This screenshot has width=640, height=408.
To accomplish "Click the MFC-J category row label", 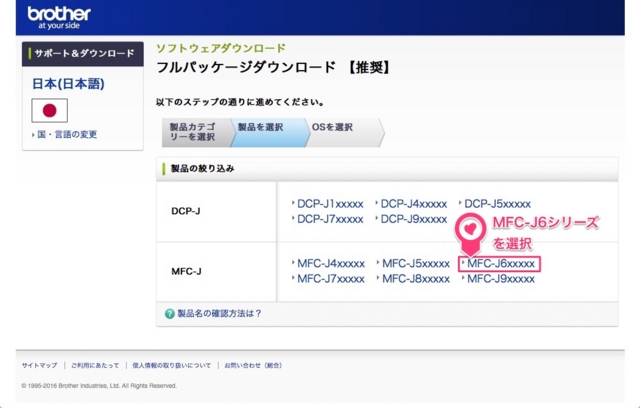I will (186, 271).
